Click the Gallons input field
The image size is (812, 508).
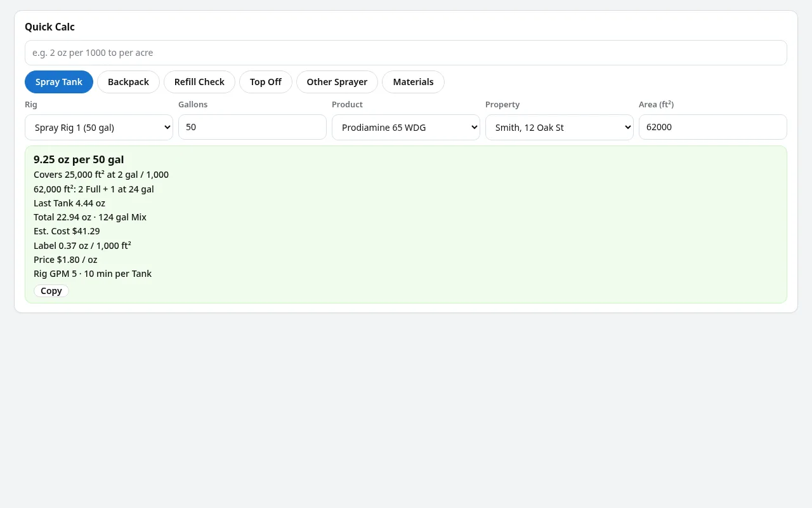tap(252, 127)
